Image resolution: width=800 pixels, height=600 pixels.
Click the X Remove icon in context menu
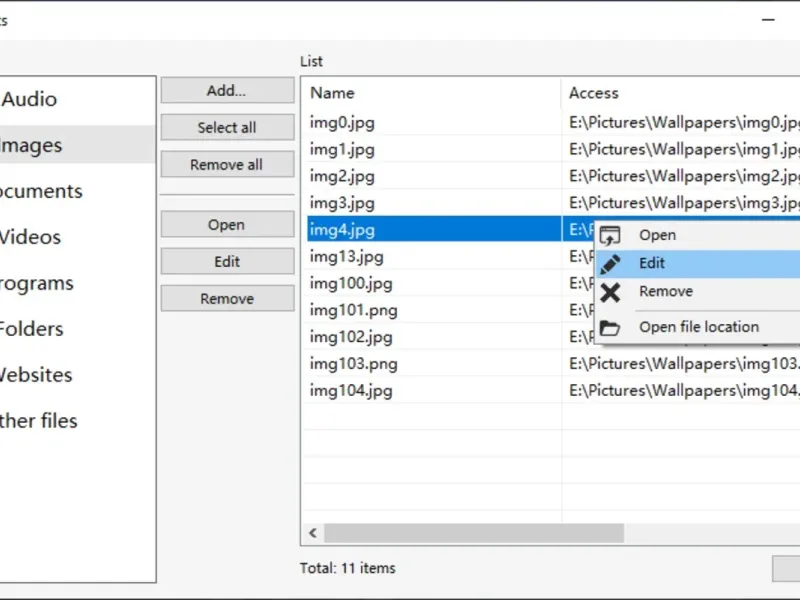coord(610,293)
